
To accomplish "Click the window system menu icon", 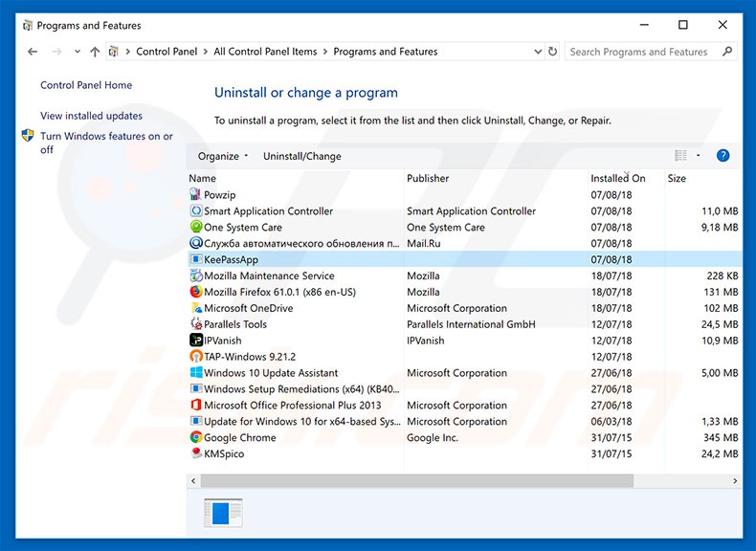I will [x=28, y=25].
